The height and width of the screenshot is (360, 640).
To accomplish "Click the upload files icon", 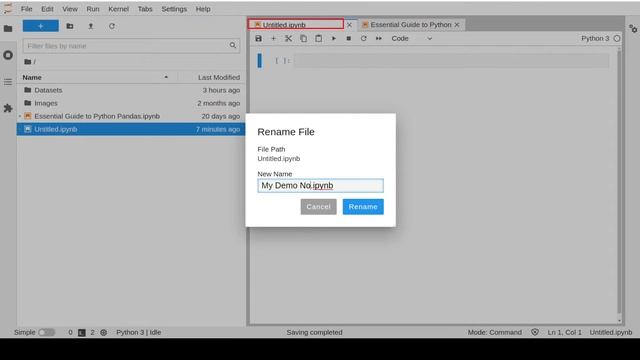I will pyautogui.click(x=91, y=26).
